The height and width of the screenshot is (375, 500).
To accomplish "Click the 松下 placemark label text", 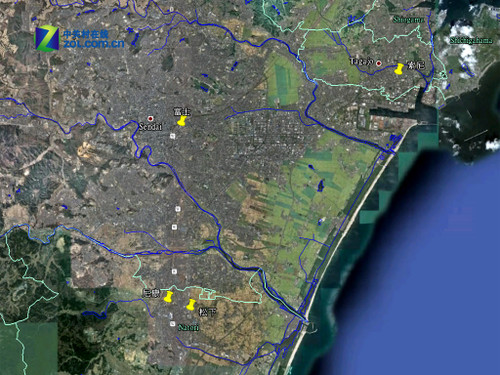I will [207, 312].
